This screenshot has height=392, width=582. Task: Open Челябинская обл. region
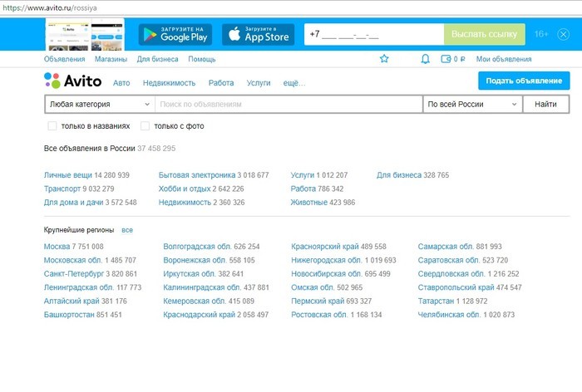pyautogui.click(x=450, y=315)
